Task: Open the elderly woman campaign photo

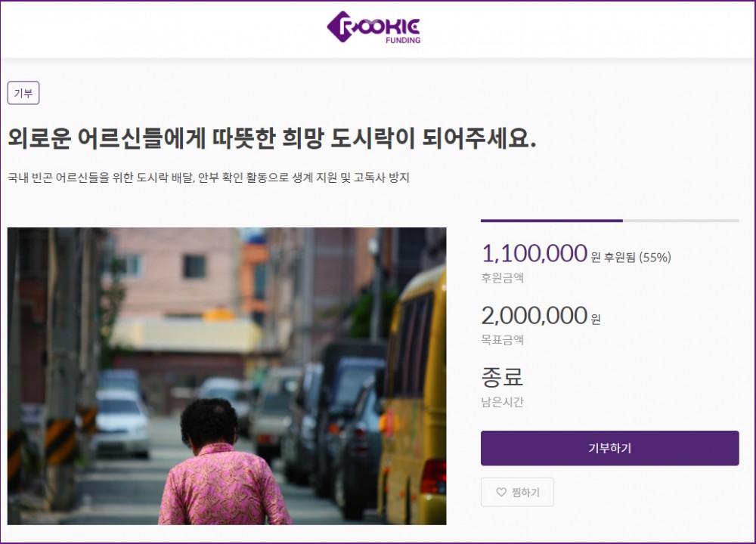Action: 227,376
